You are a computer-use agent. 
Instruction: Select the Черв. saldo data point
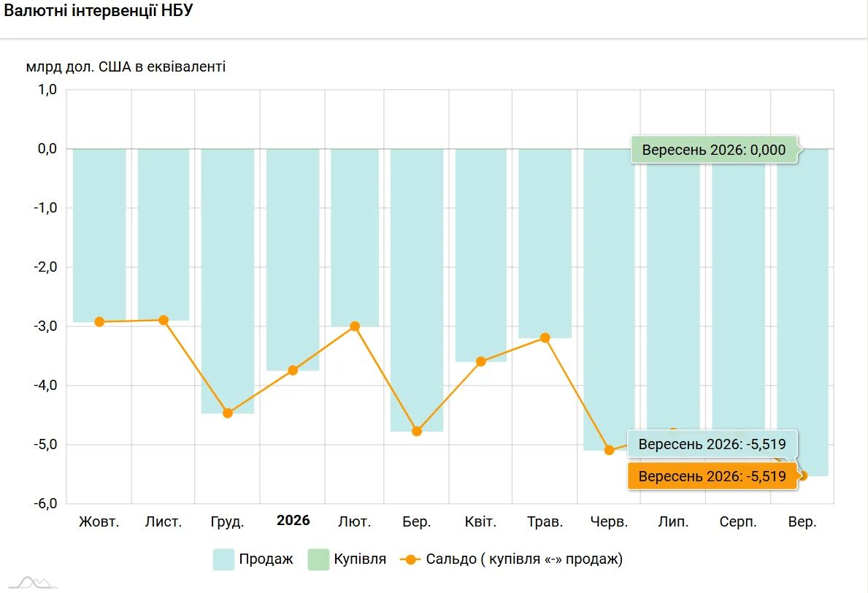610,450
